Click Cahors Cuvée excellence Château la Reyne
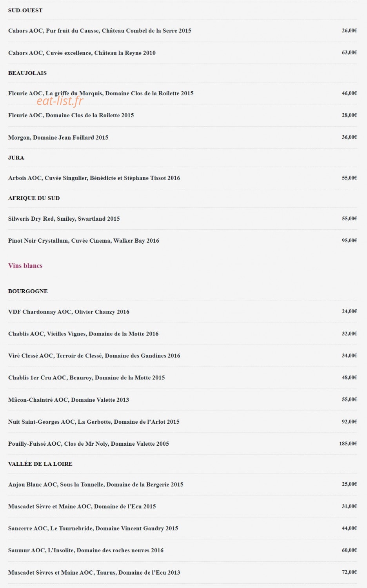Image resolution: width=367 pixels, height=588 pixels. [82, 53]
